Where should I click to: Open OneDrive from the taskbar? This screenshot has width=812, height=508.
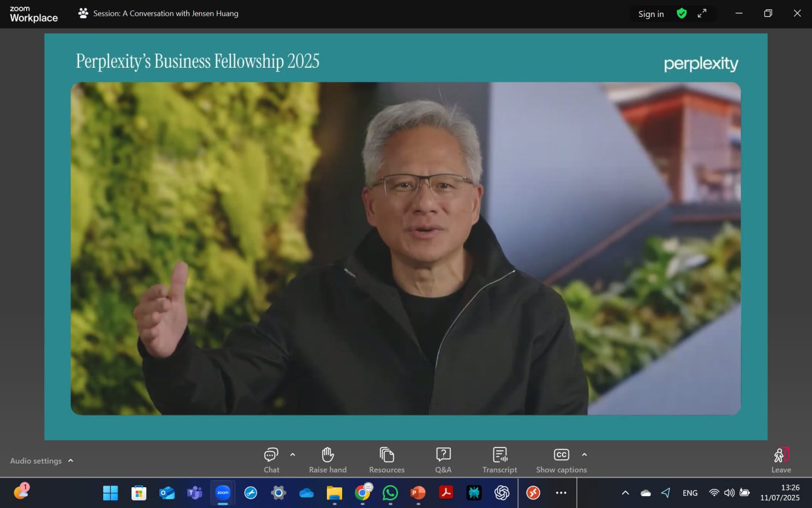click(x=307, y=493)
